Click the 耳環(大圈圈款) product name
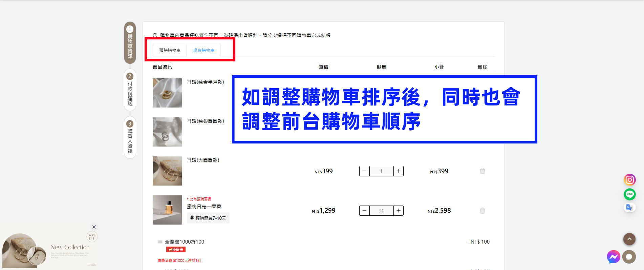Screen dimensions: 644x270 click(203, 160)
